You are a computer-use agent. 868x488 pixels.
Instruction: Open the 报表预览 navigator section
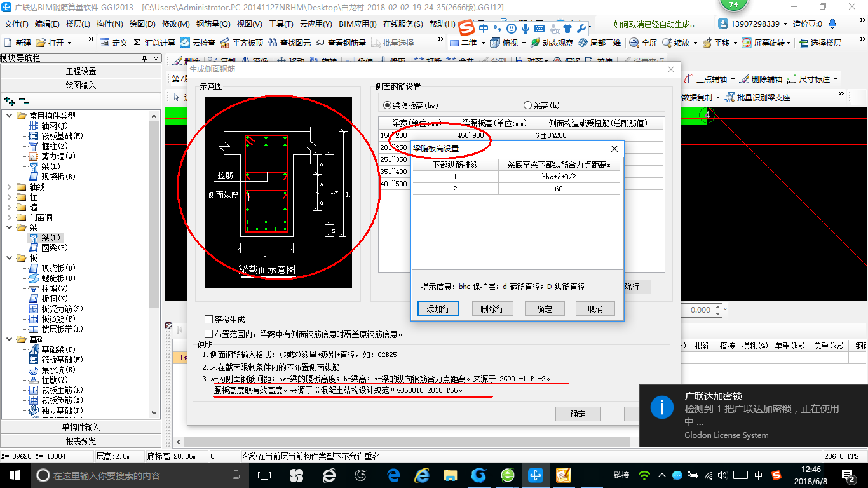81,441
